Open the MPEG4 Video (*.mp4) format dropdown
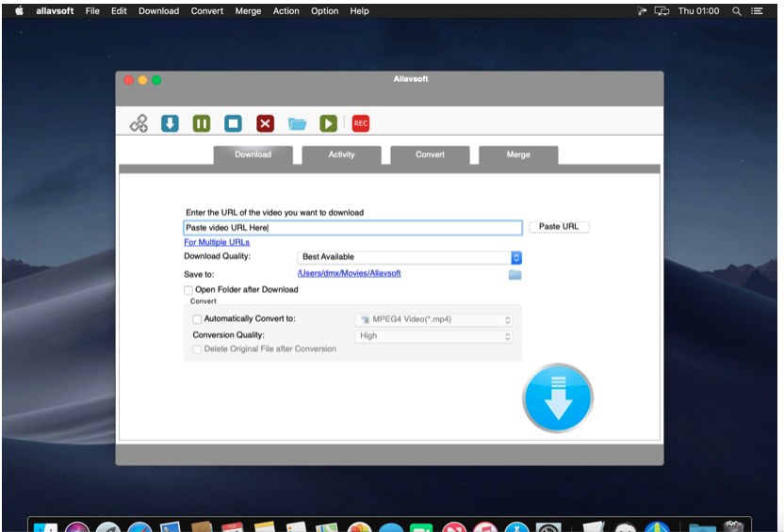Image resolution: width=784 pixels, height=532 pixels. (x=433, y=320)
